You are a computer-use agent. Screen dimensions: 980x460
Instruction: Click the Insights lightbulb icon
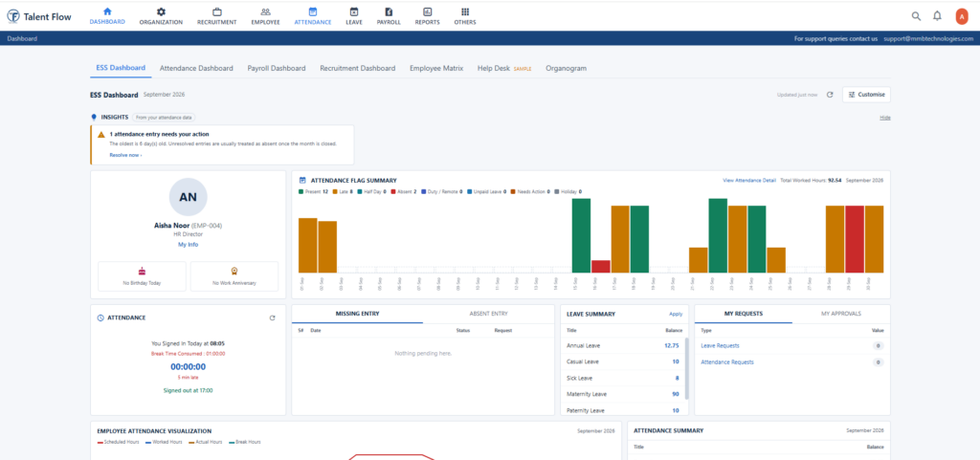coord(95,117)
